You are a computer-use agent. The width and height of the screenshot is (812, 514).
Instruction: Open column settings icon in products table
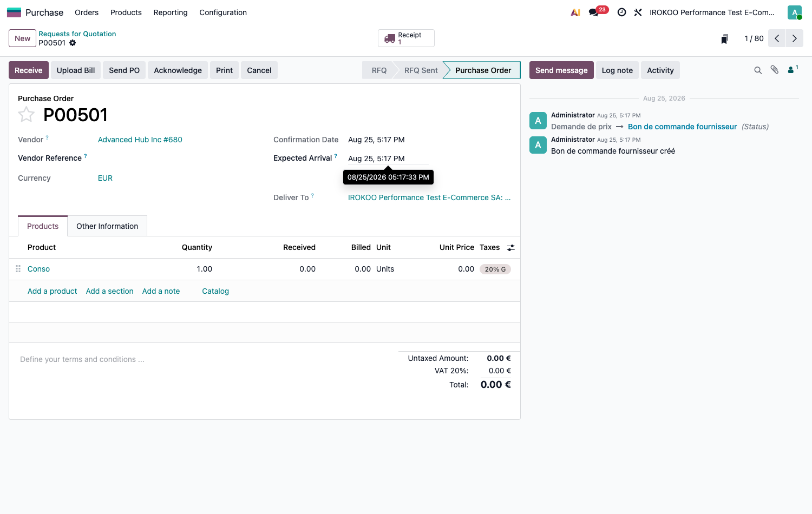[510, 248]
